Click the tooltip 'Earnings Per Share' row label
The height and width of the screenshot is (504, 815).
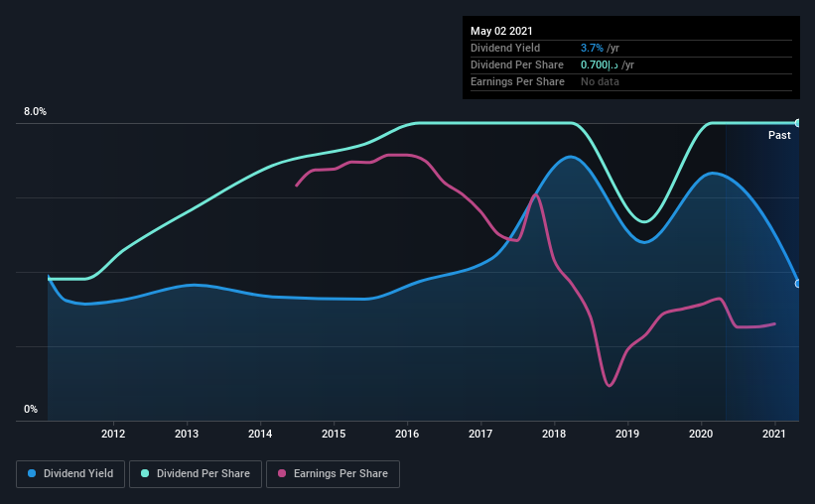[517, 81]
